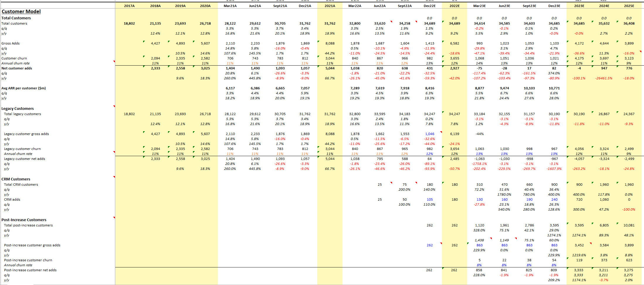
Task: Select the CRM Customers section heading
Action: (16, 179)
